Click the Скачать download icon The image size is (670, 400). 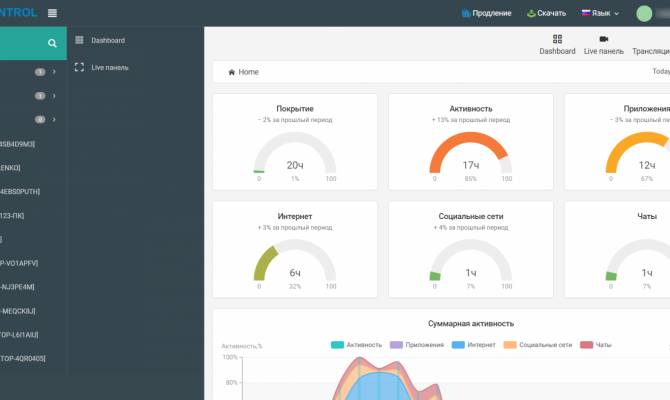coord(531,13)
